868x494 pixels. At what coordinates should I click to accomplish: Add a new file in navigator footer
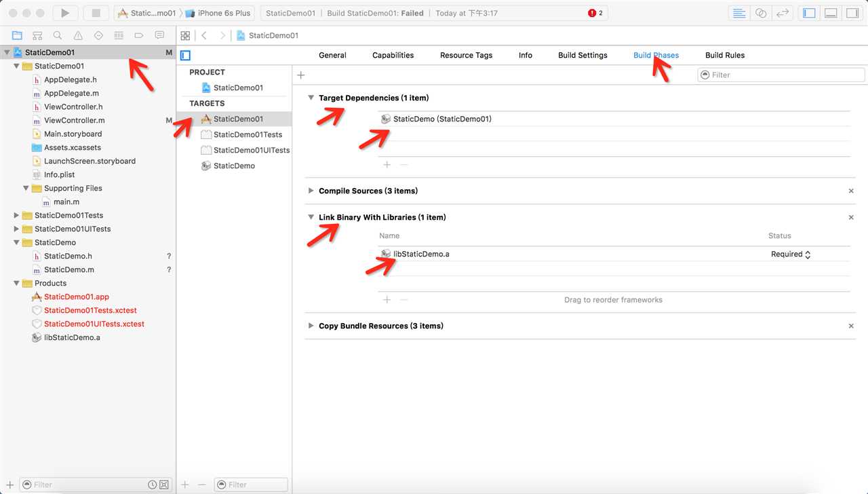point(10,484)
